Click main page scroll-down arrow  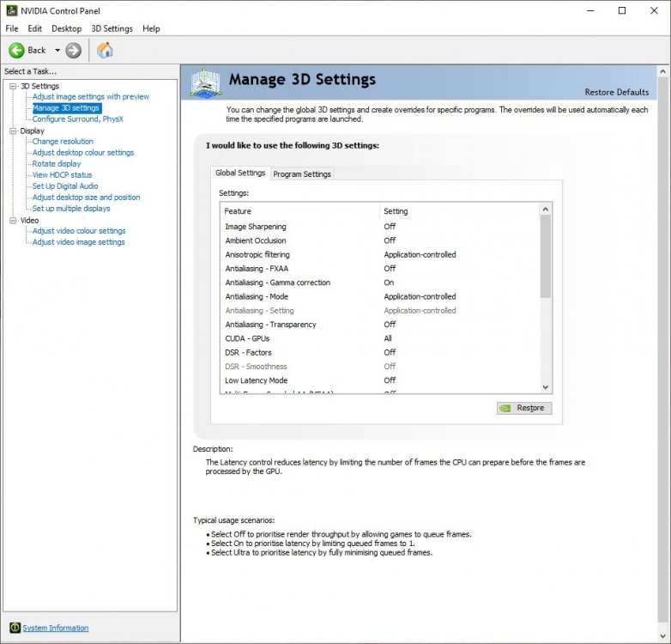click(x=663, y=636)
